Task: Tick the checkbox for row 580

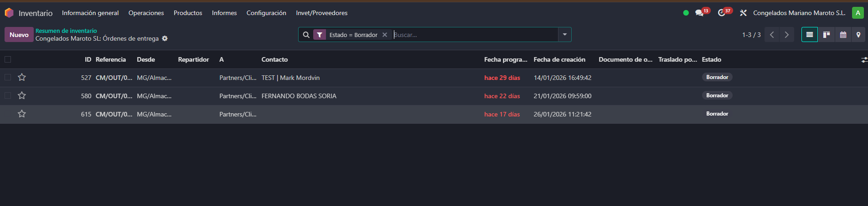Action: point(8,95)
